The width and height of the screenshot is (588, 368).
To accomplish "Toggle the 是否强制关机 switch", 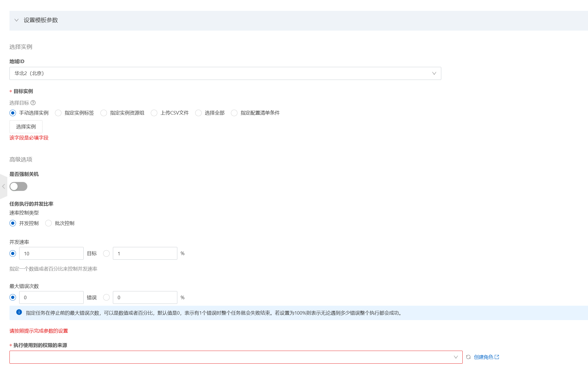I will [18, 186].
